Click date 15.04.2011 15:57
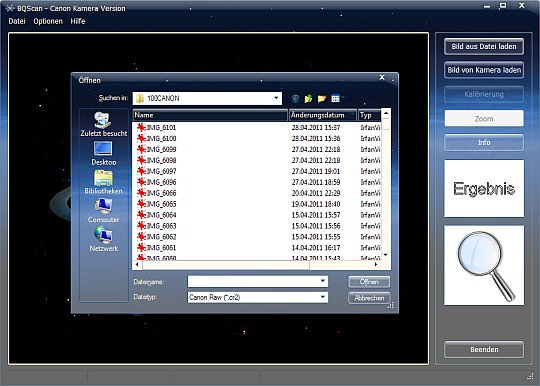540x386 pixels. point(316,215)
